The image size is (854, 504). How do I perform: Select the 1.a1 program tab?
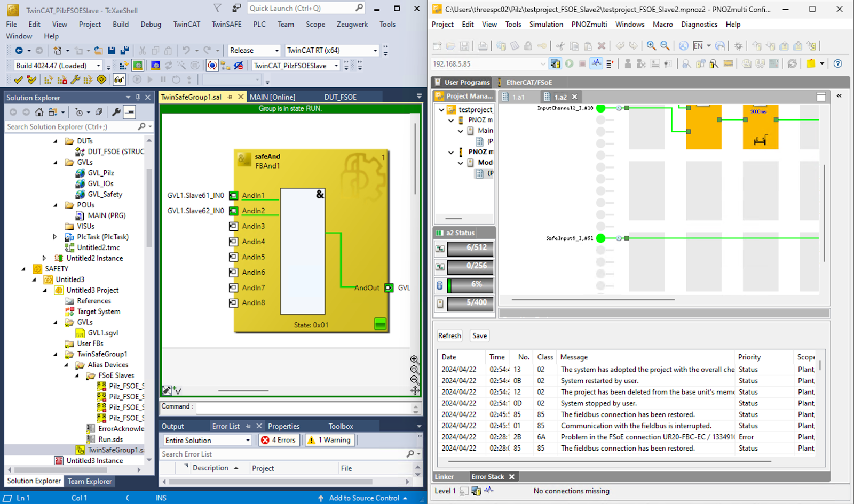pos(519,97)
